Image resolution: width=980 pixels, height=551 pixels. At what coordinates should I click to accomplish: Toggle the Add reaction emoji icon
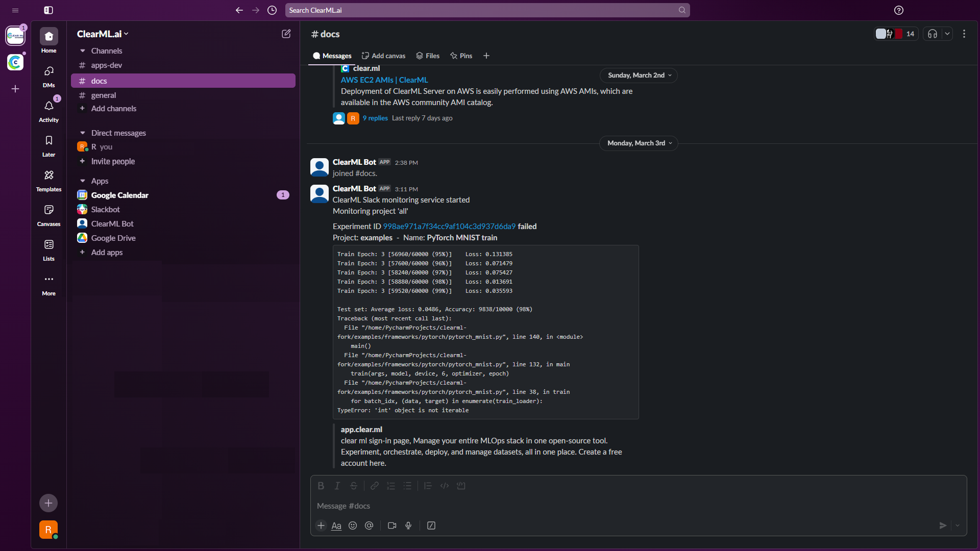coord(353,525)
